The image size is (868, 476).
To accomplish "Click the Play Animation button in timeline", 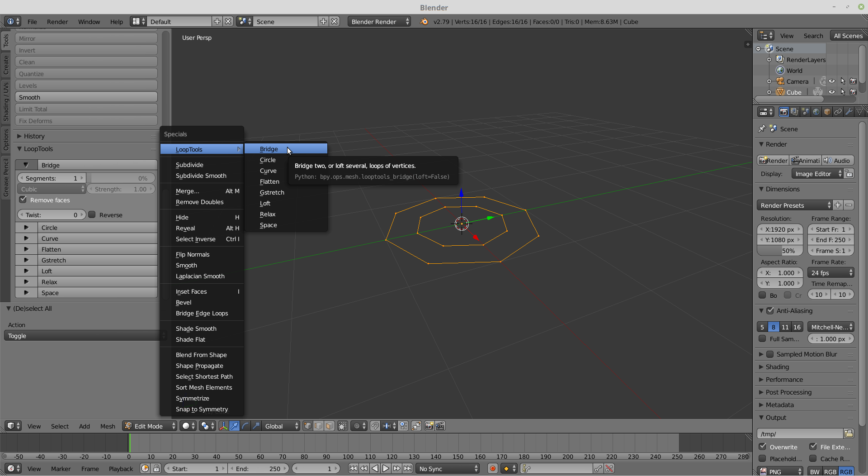I will pos(386,469).
